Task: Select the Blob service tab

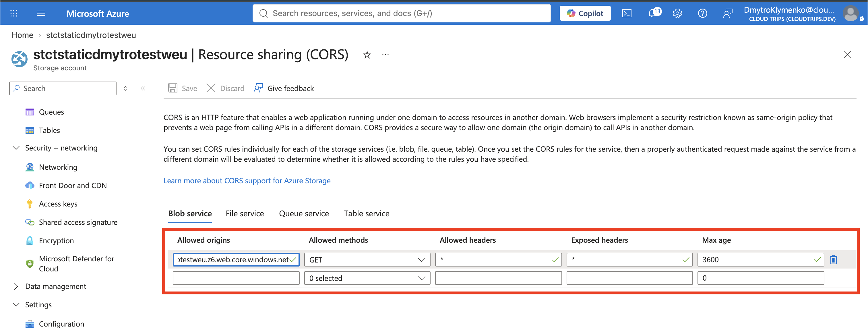Action: coord(190,214)
